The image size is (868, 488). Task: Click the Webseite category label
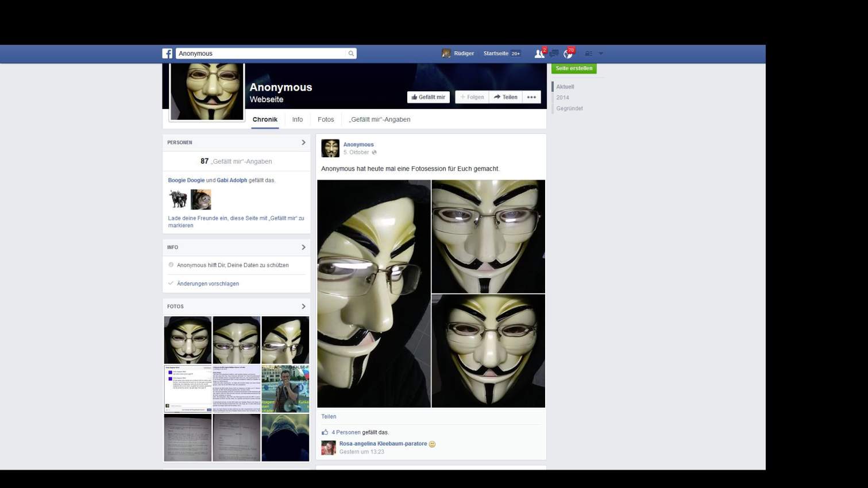pyautogui.click(x=267, y=99)
